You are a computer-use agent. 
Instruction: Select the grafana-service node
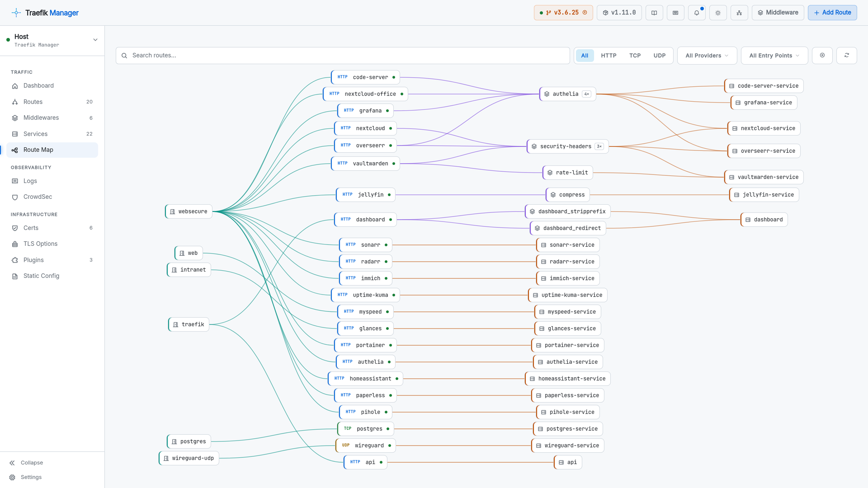point(764,103)
